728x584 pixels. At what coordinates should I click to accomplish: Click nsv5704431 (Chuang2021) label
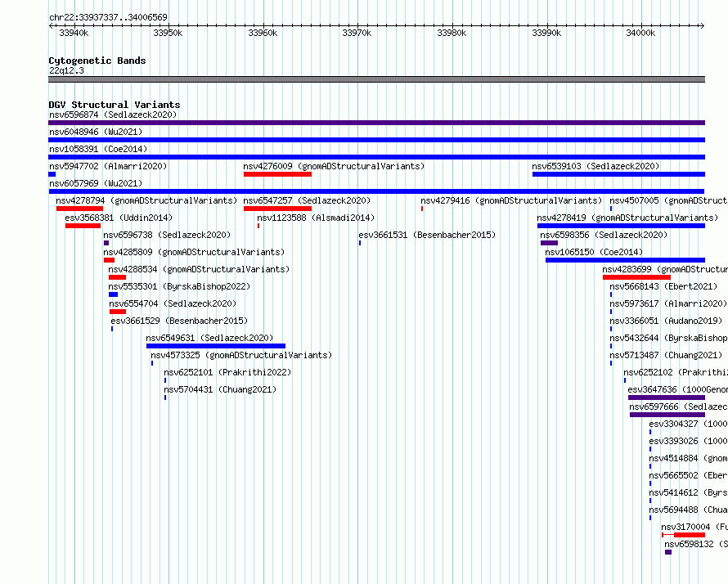(220, 389)
